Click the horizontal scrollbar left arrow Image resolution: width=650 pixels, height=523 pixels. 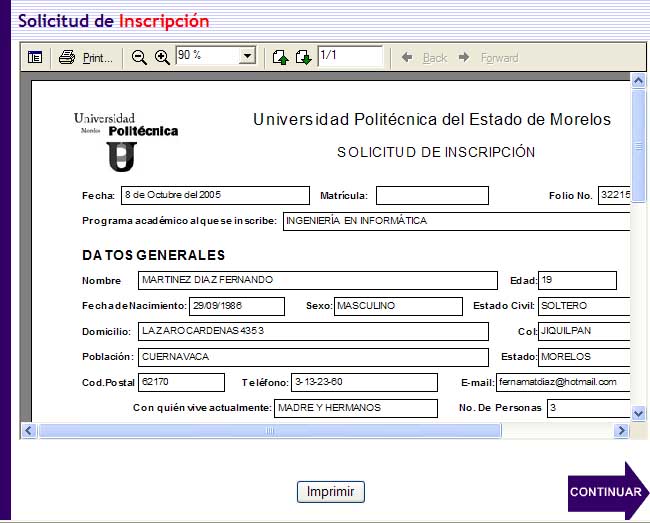point(29,430)
